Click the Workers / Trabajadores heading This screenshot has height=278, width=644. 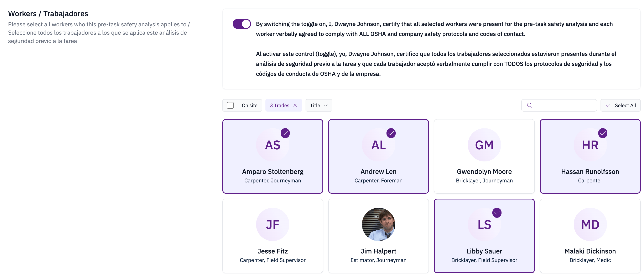coord(48,14)
